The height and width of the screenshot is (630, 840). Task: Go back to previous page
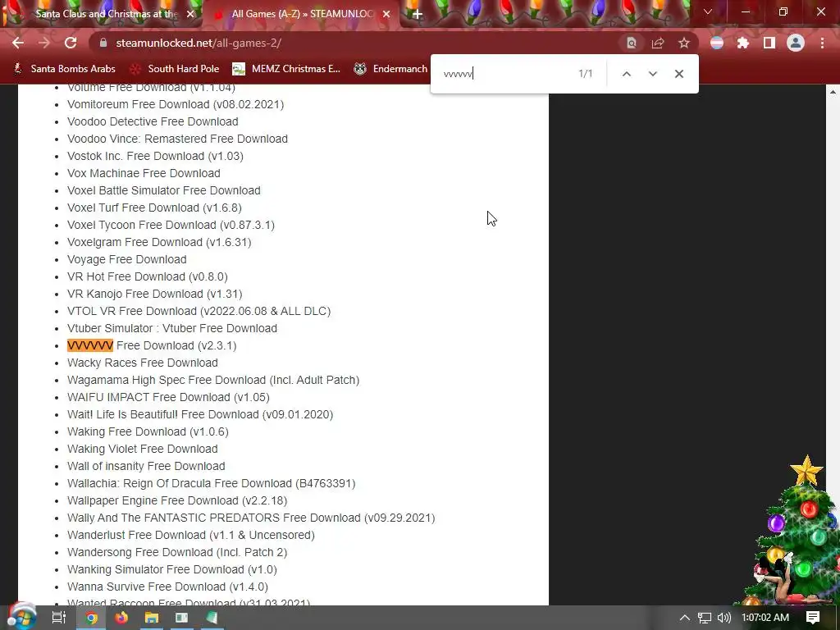click(x=18, y=43)
